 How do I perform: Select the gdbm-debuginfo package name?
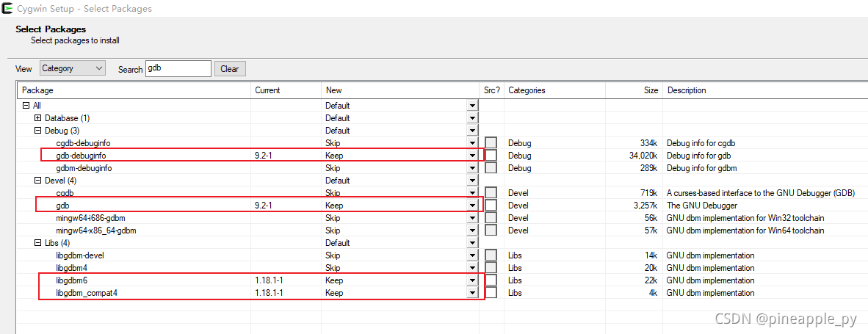84,167
